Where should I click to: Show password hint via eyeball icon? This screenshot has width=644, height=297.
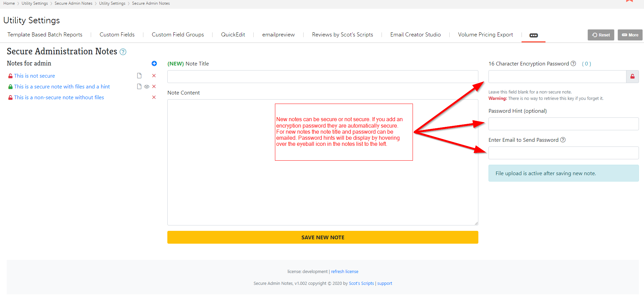tap(147, 87)
